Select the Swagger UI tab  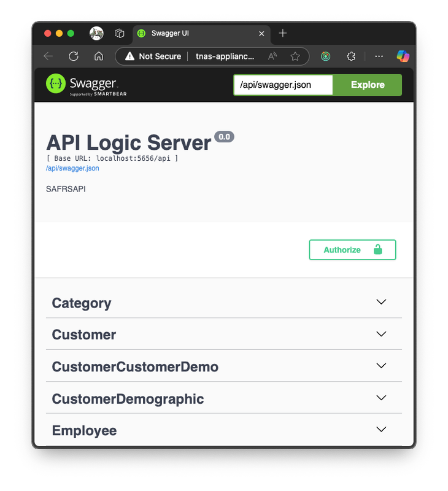click(202, 33)
